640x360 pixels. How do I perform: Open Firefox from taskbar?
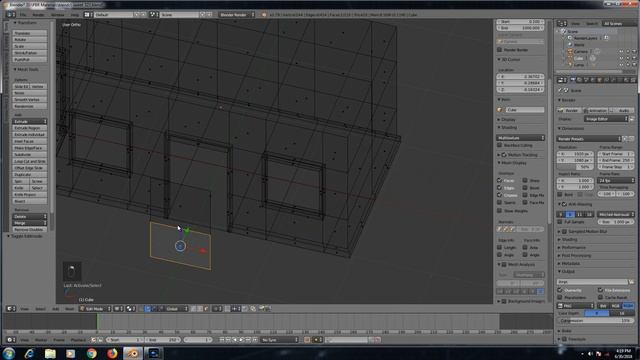112,353
